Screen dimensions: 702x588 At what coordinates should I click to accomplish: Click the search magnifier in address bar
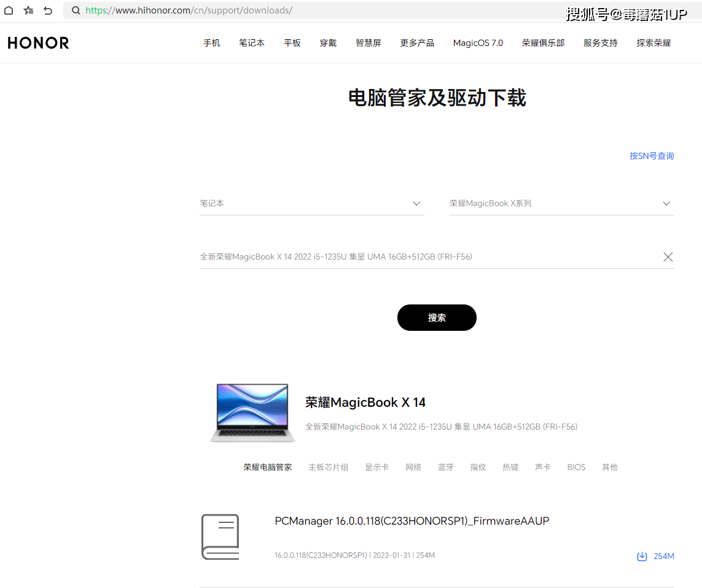(76, 10)
